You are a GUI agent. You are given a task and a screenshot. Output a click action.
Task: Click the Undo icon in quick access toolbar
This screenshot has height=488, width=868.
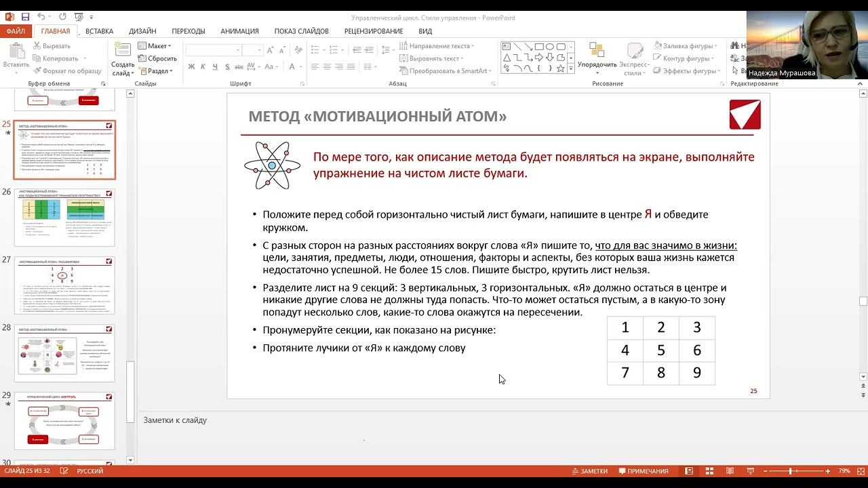tap(41, 17)
